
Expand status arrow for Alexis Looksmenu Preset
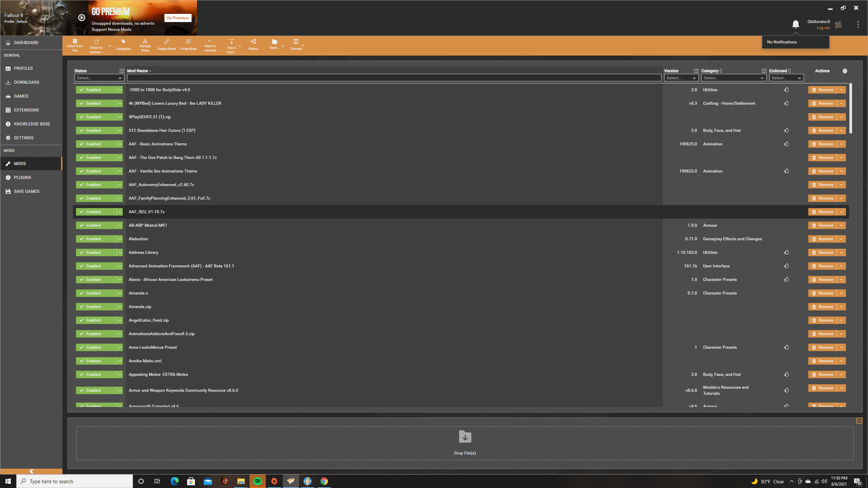pos(120,280)
